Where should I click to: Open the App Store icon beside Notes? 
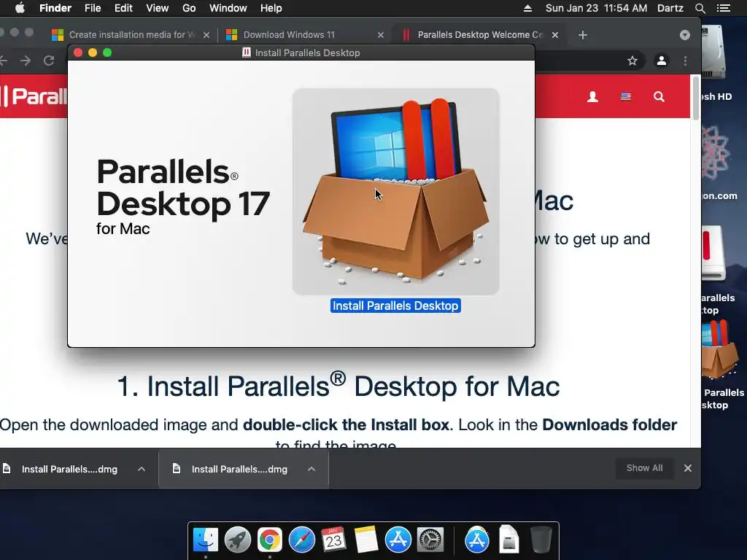(398, 540)
